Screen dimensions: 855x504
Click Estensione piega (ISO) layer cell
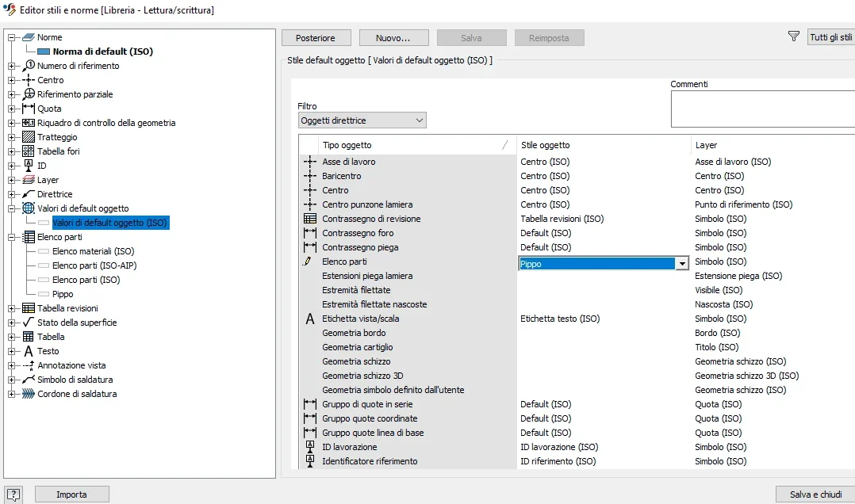pos(738,276)
